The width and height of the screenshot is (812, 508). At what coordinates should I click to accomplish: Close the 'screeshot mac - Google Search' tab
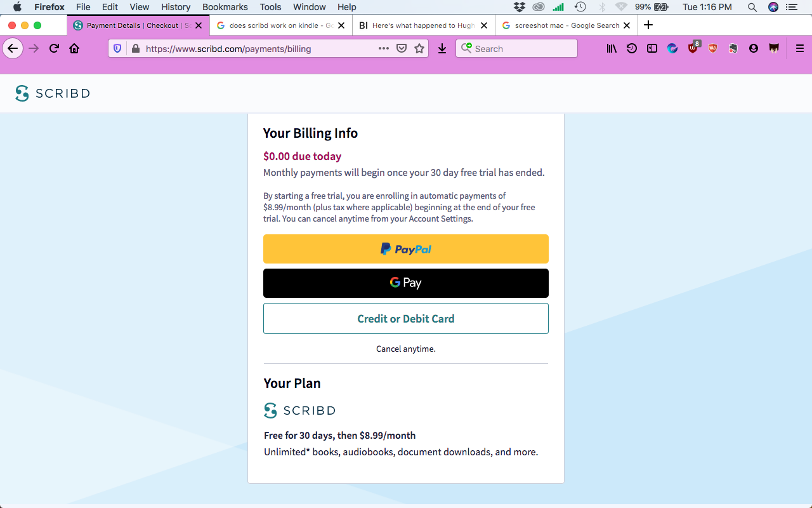click(627, 25)
